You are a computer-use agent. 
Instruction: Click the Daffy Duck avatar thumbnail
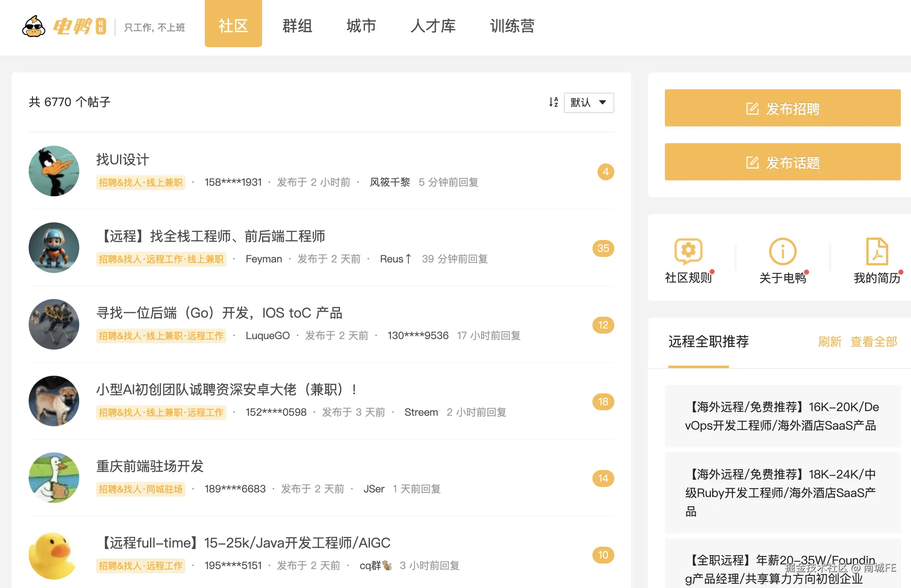click(x=54, y=171)
